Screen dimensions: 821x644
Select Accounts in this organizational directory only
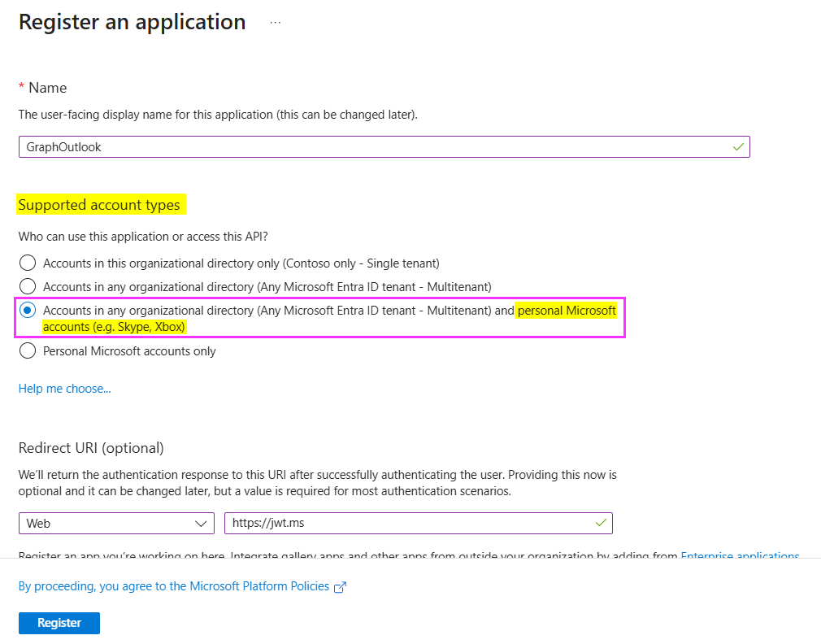click(27, 263)
